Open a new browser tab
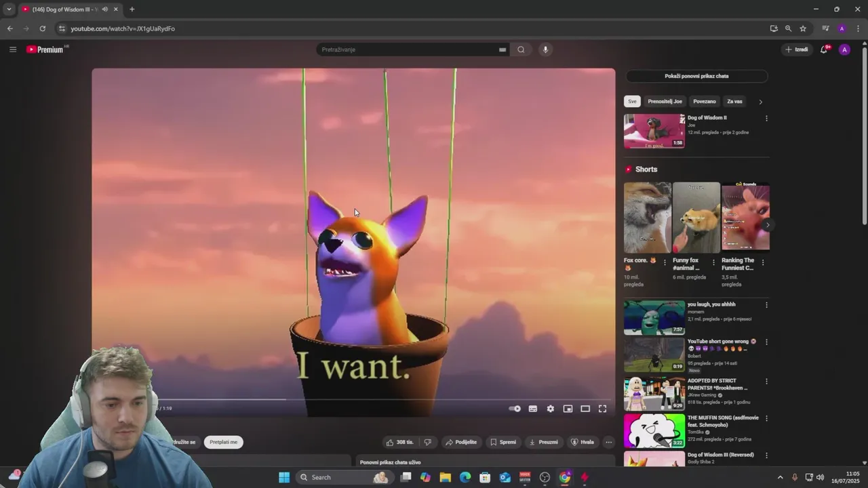 132,9
